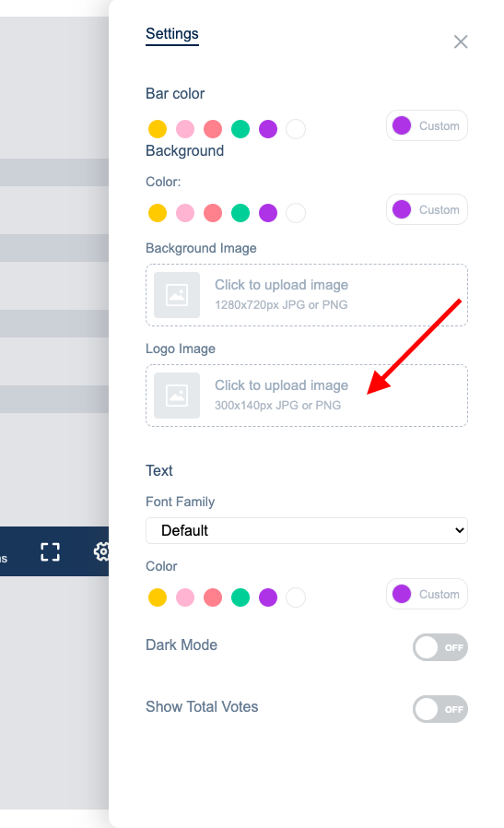
Task: Choose yellow bar color swatch
Action: point(158,129)
